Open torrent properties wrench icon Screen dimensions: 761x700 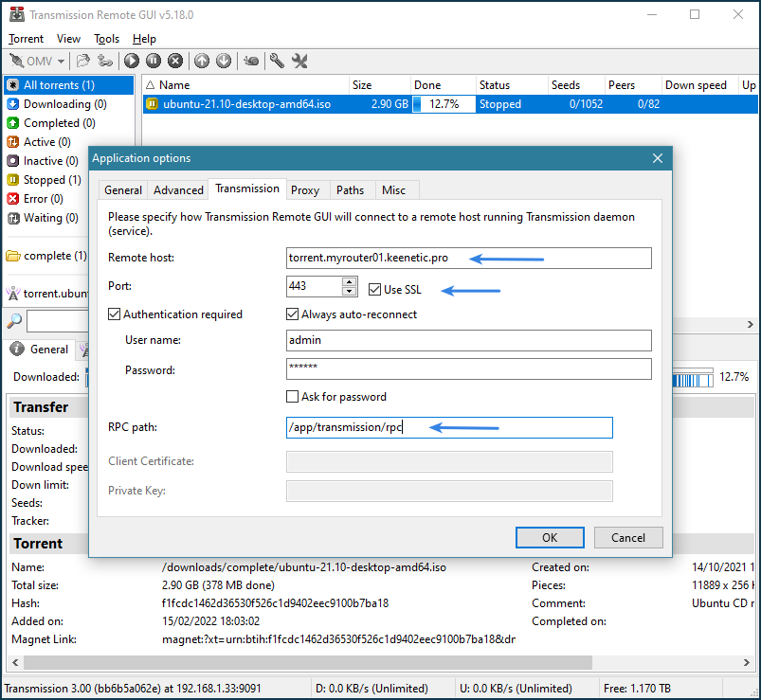pyautogui.click(x=277, y=62)
